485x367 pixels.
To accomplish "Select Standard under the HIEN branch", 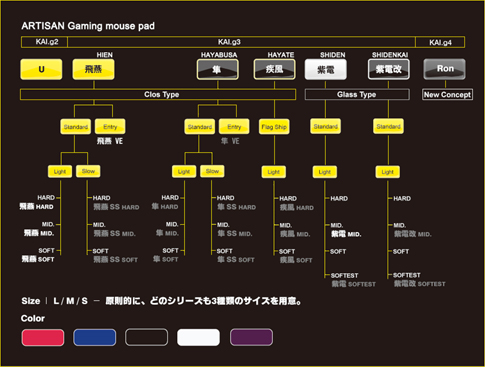I will [x=76, y=127].
